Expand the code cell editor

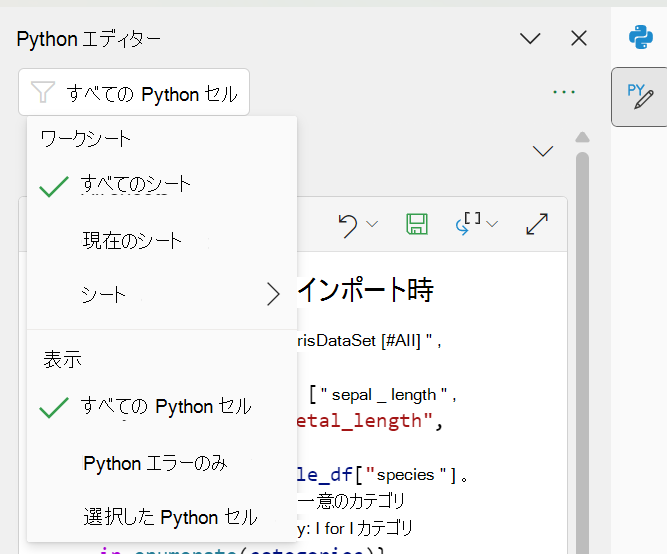pos(537,224)
